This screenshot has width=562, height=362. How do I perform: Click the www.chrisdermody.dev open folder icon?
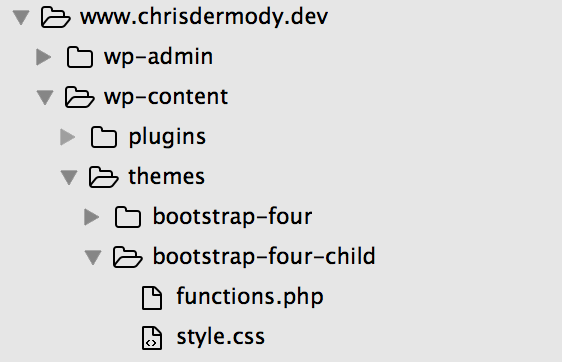[55, 17]
